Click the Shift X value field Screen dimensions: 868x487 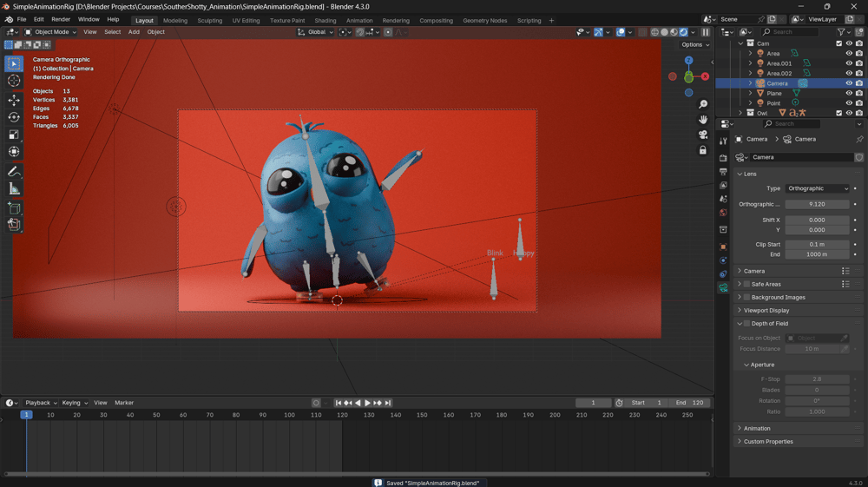(x=817, y=220)
